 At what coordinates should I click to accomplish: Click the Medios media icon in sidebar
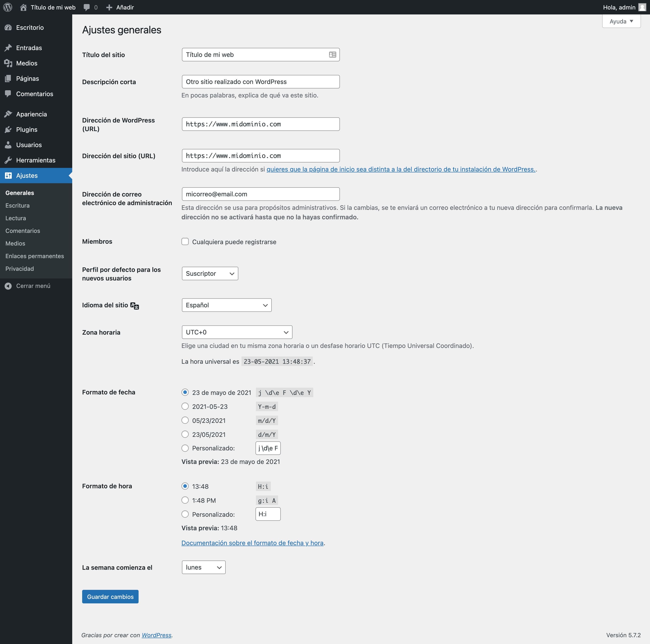8,63
